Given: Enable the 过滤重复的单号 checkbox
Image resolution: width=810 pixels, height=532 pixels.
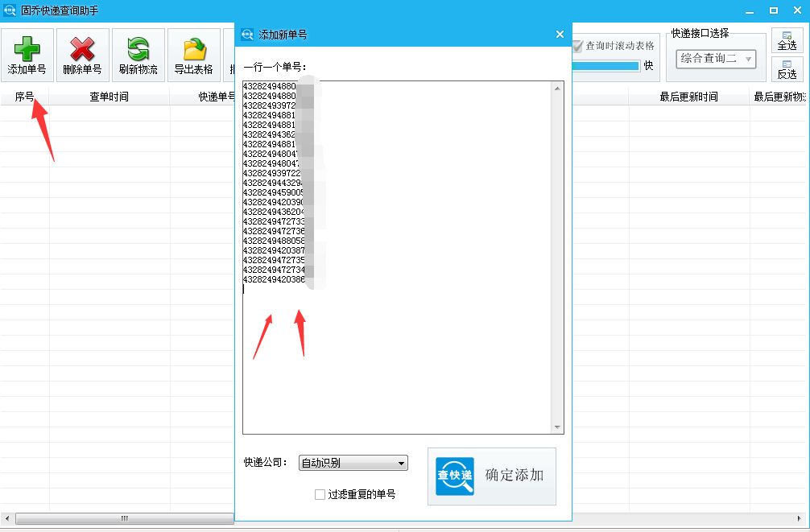Looking at the screenshot, I should (x=320, y=494).
